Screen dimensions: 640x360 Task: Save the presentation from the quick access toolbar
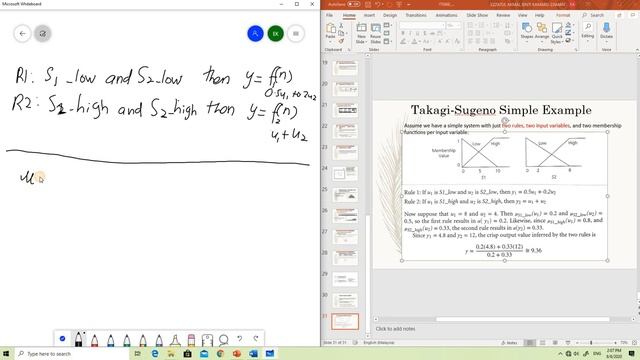pos(368,4)
